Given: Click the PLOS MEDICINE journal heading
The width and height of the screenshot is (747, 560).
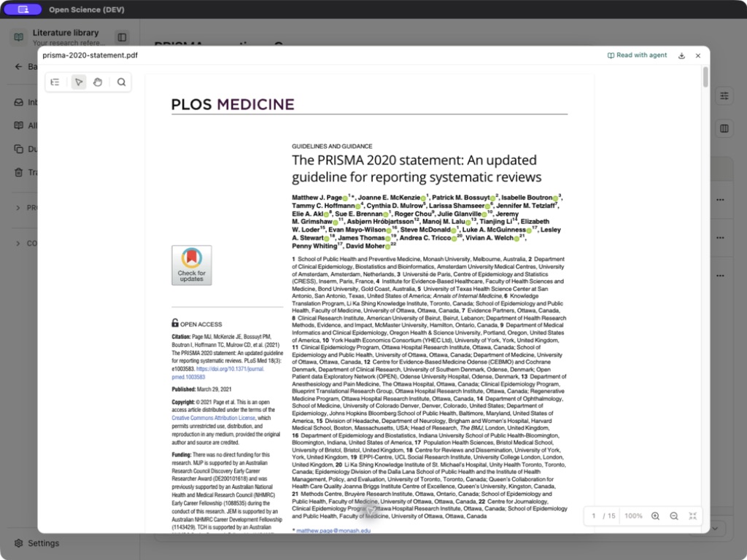Looking at the screenshot, I should [x=233, y=104].
